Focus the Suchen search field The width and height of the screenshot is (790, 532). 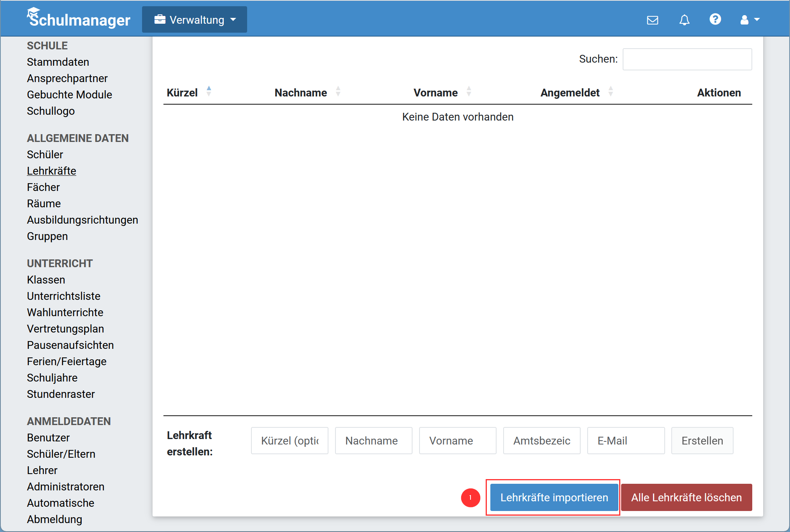tap(687, 59)
